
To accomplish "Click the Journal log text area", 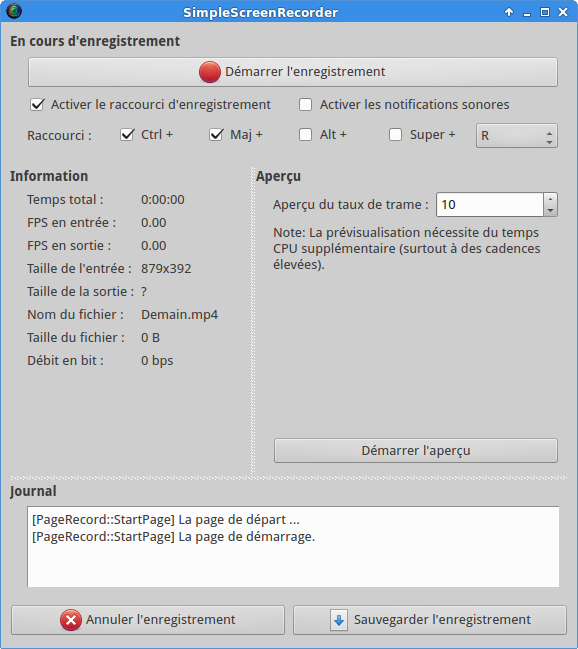I will 293,546.
